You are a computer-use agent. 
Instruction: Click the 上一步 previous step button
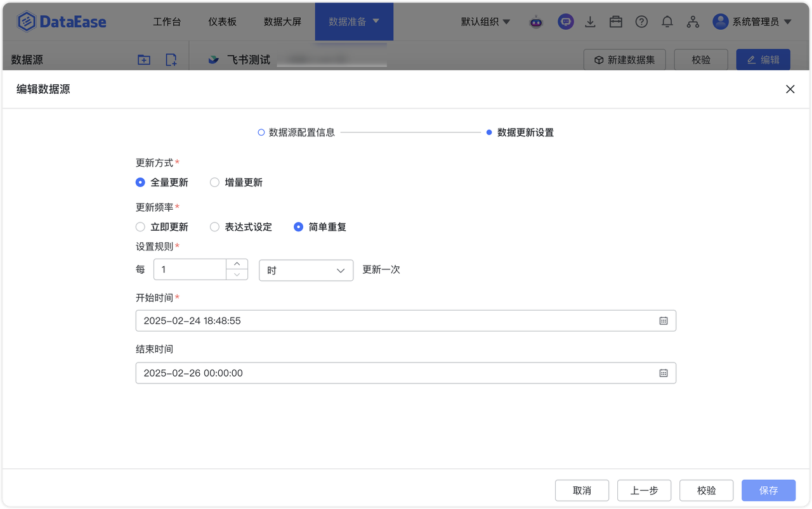644,490
